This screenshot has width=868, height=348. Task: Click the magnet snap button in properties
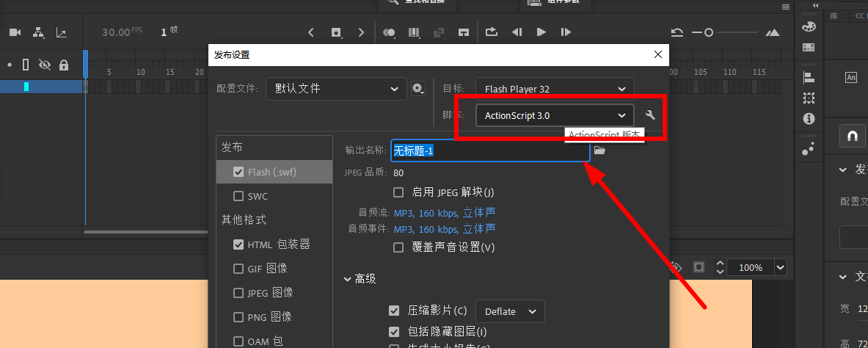[x=853, y=136]
